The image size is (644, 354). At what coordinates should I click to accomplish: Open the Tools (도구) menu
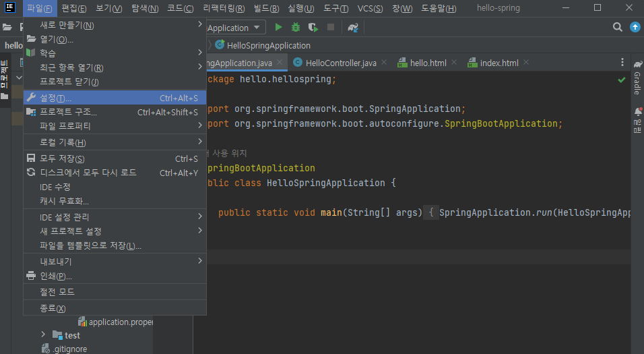(335, 8)
